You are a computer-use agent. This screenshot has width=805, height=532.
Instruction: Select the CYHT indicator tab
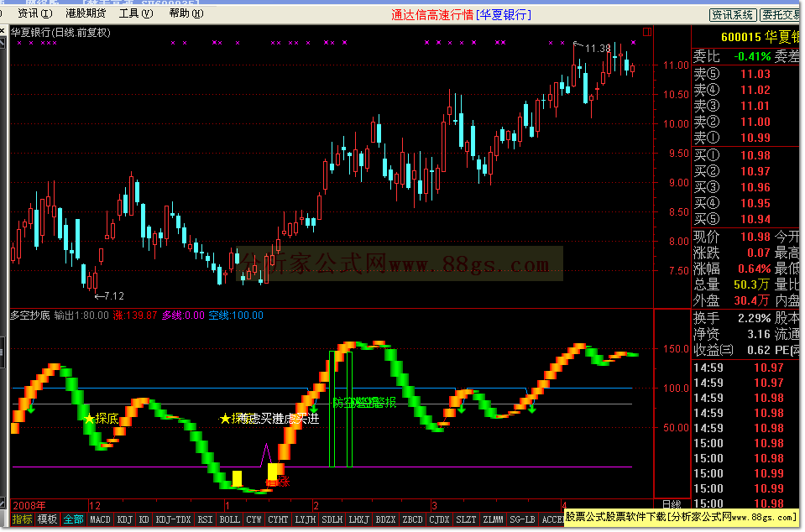(278, 519)
